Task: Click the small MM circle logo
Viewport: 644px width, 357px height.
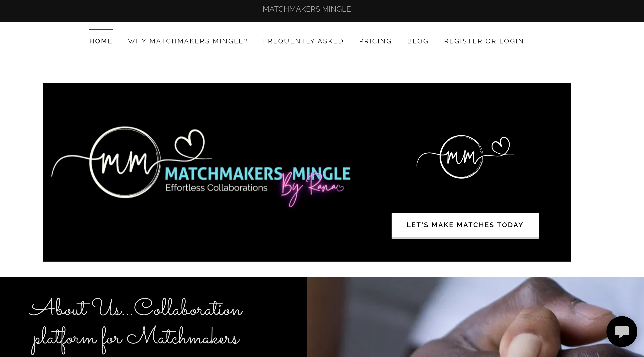Action: [x=461, y=157]
